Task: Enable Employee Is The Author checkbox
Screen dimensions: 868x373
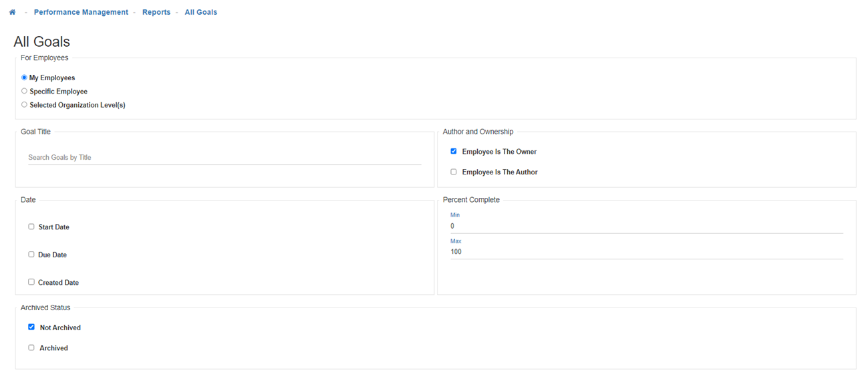Action: [454, 172]
